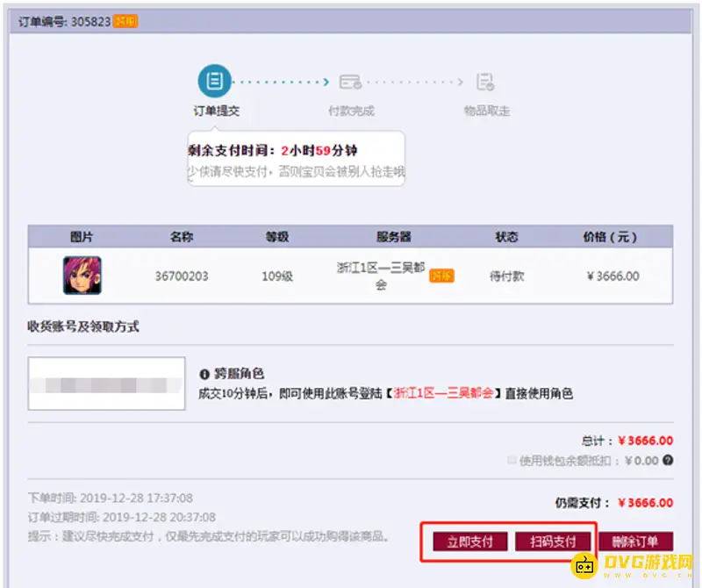This screenshot has width=702, height=588.
Task: Click the server text 浙江1区—三吴都会 in table
Action: pyautogui.click(x=381, y=276)
